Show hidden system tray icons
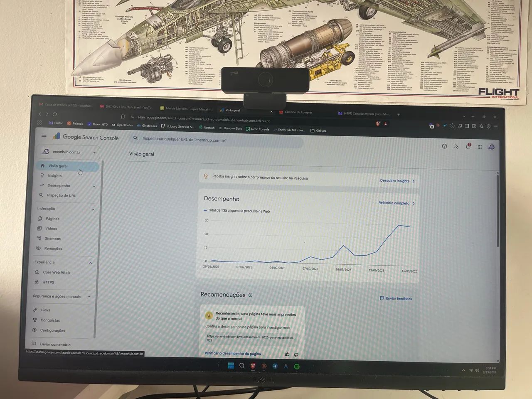The width and height of the screenshot is (532, 399). 463,370
